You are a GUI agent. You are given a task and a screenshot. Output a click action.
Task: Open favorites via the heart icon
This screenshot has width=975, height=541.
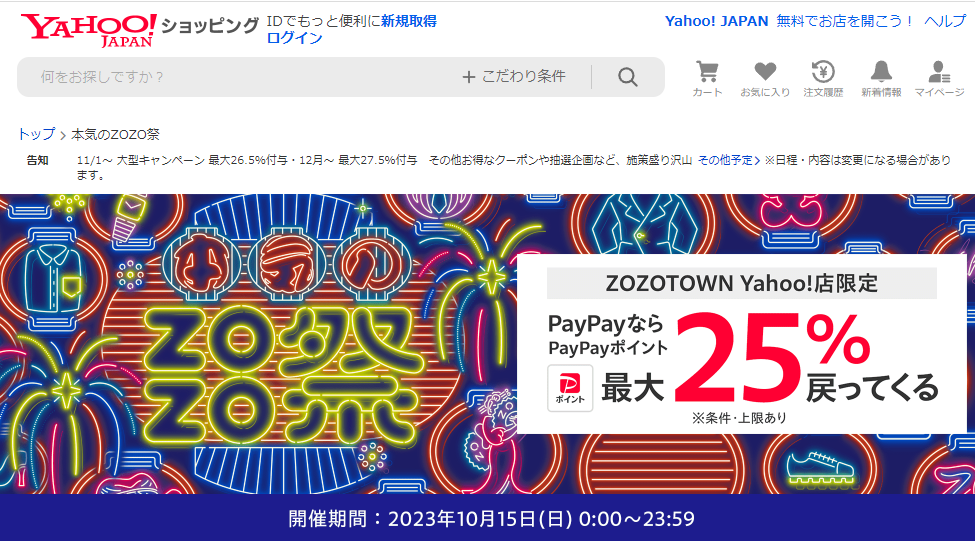point(765,78)
